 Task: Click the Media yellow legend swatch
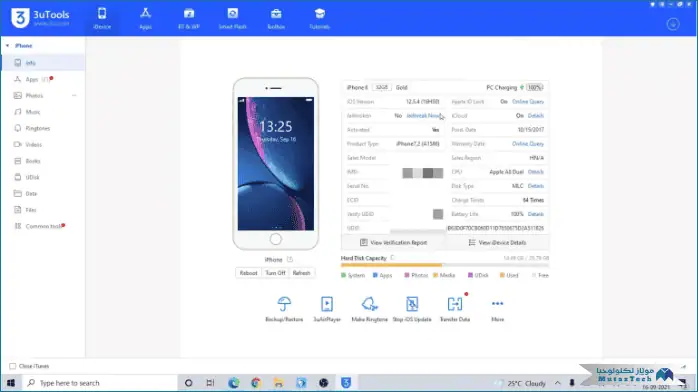435,275
